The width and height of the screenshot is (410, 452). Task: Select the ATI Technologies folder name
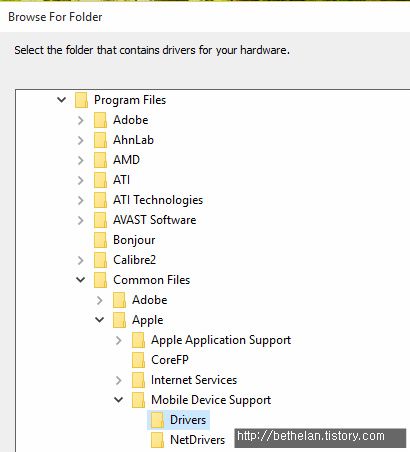(x=158, y=200)
